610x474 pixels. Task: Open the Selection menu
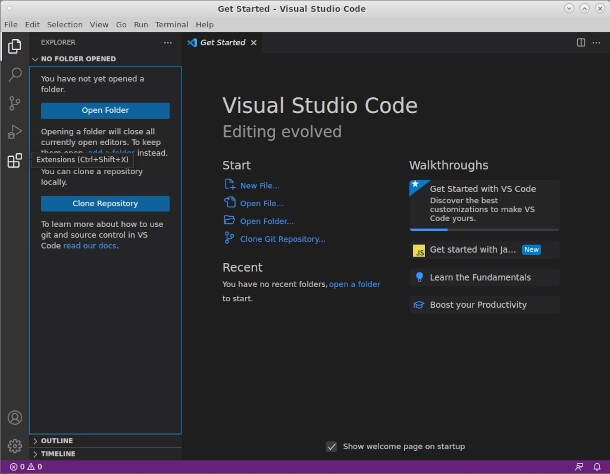pyautogui.click(x=65, y=25)
